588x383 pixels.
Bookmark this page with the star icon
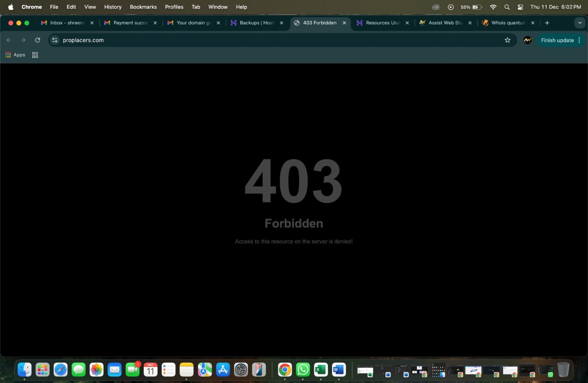coord(507,40)
